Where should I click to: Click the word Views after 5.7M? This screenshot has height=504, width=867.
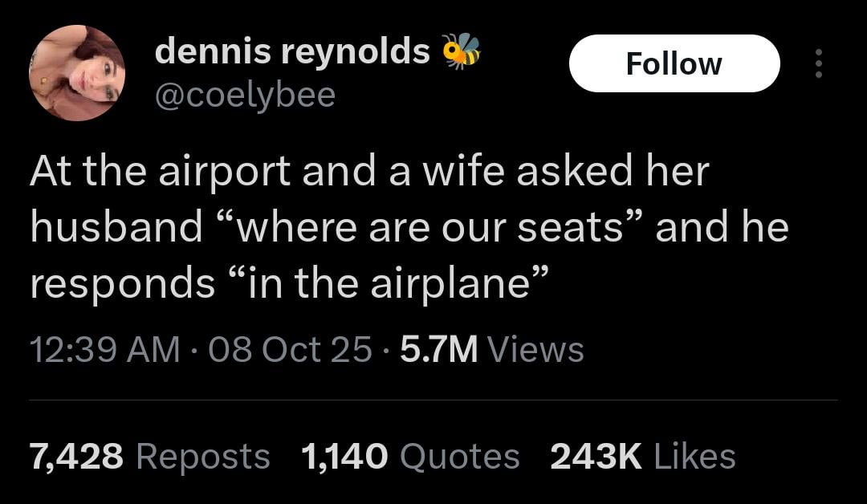click(x=535, y=349)
